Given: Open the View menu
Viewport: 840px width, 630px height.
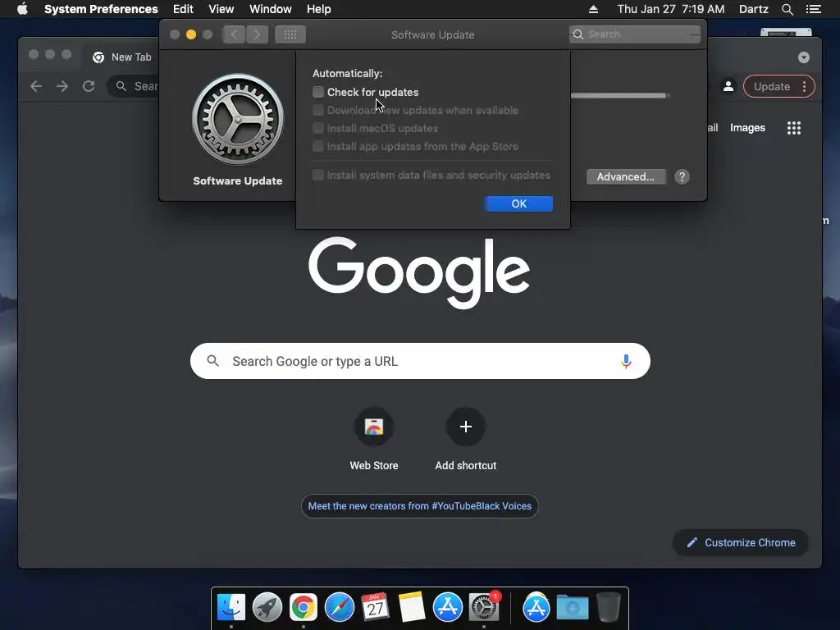Looking at the screenshot, I should [221, 9].
